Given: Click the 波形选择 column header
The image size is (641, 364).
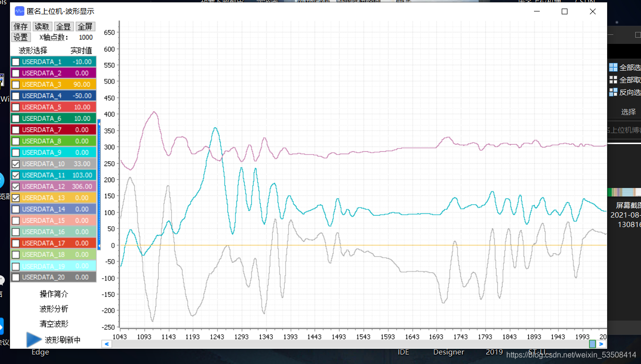Looking at the screenshot, I should 33,51.
